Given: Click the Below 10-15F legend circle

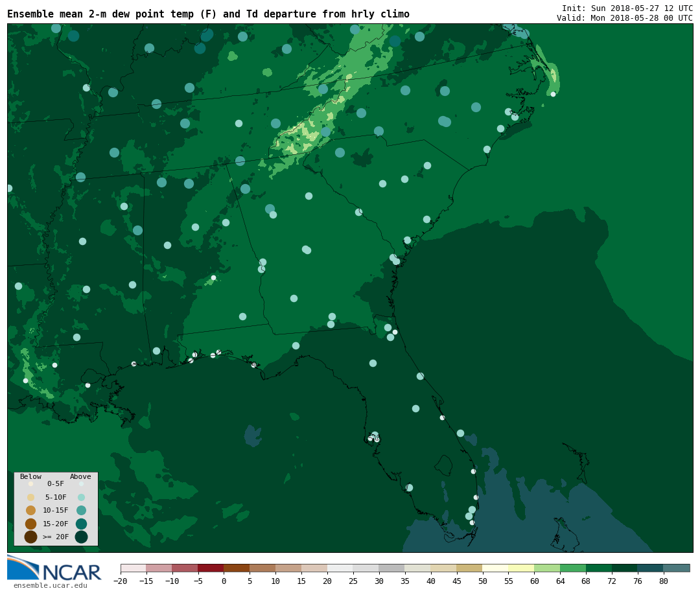Looking at the screenshot, I should coord(31,510).
